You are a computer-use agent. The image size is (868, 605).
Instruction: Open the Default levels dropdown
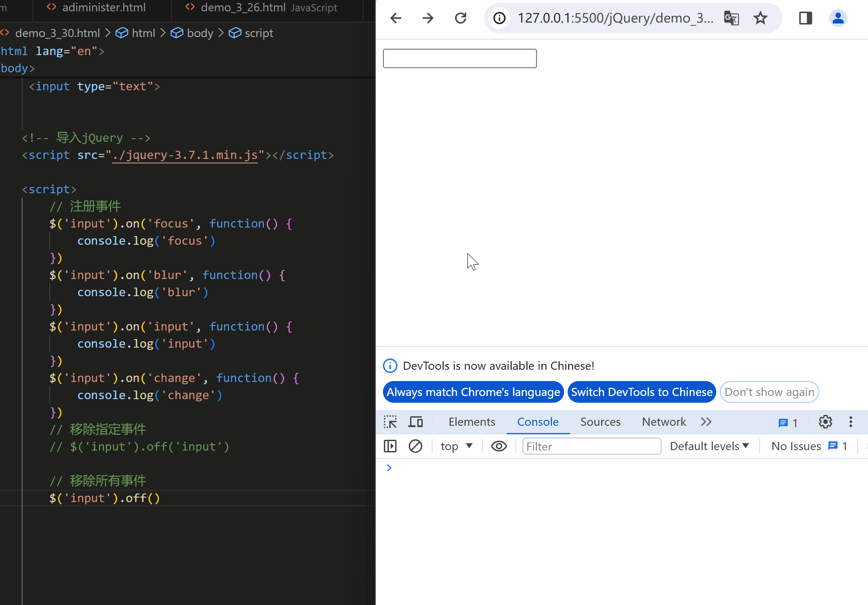pos(709,446)
